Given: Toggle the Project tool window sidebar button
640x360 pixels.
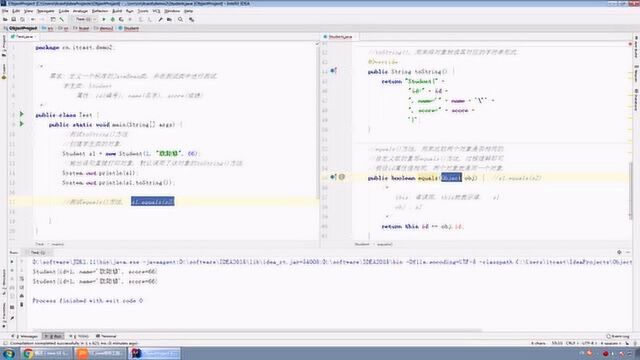Looking at the screenshot, I should pyautogui.click(x=4, y=46).
